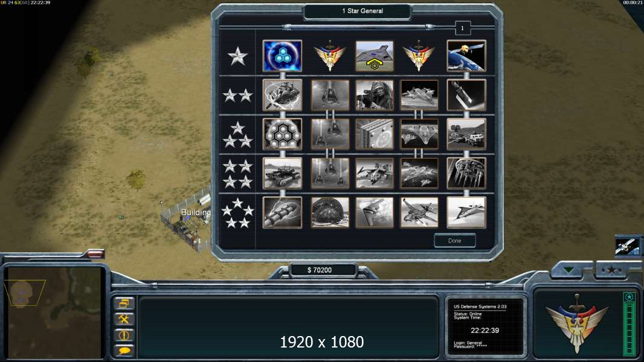This screenshot has width=644, height=362.
Task: Select the camouflaged sniper power icon
Action: click(x=374, y=95)
